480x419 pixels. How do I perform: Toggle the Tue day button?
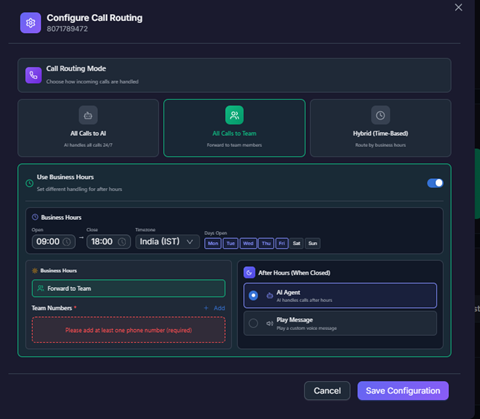coord(231,243)
